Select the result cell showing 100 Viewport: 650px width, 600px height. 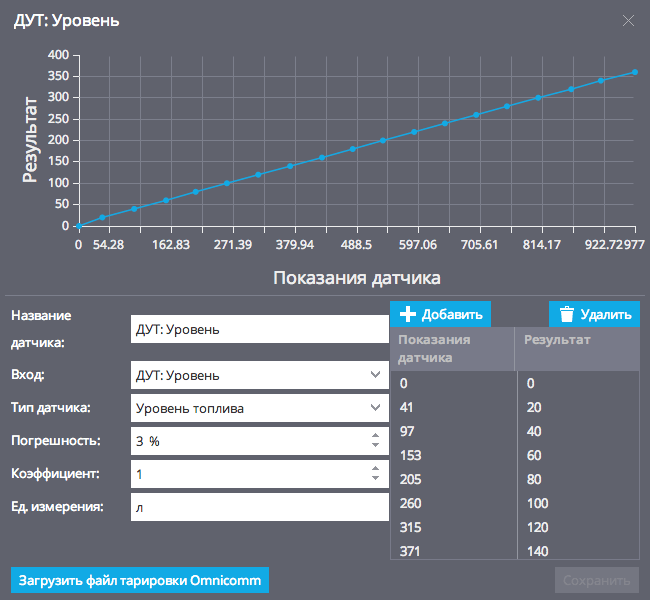pyautogui.click(x=578, y=503)
